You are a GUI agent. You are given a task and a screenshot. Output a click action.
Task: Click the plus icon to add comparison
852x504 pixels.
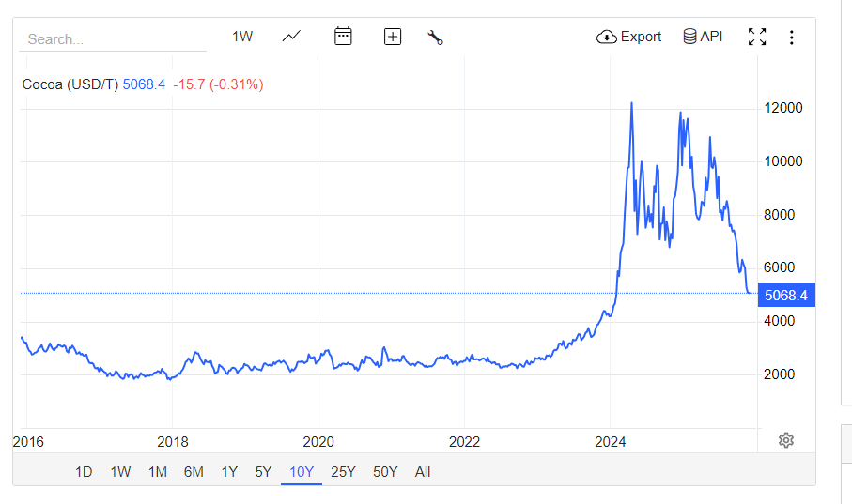coord(393,37)
